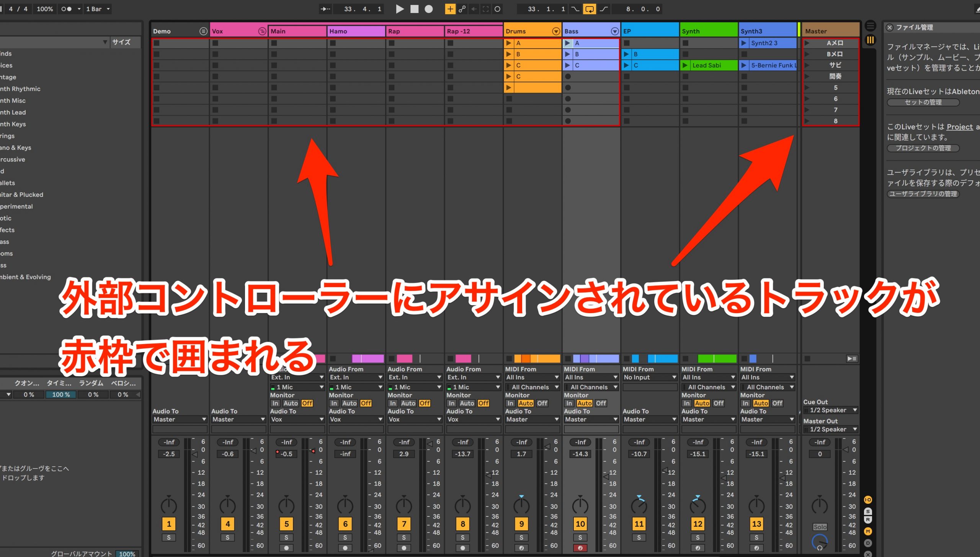Launch the Aメロ scene
This screenshot has height=557, width=980.
tap(807, 43)
